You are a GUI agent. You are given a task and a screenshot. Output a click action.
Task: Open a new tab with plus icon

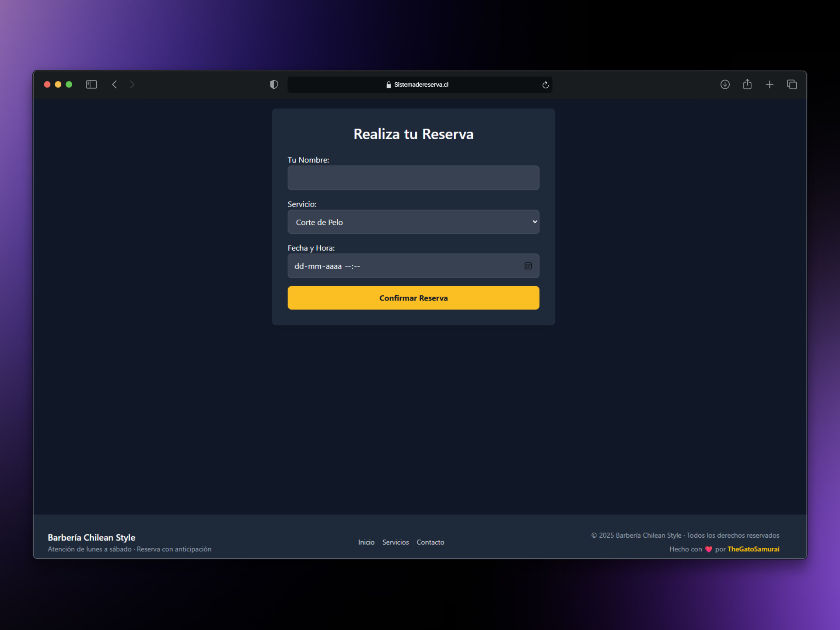[x=770, y=84]
